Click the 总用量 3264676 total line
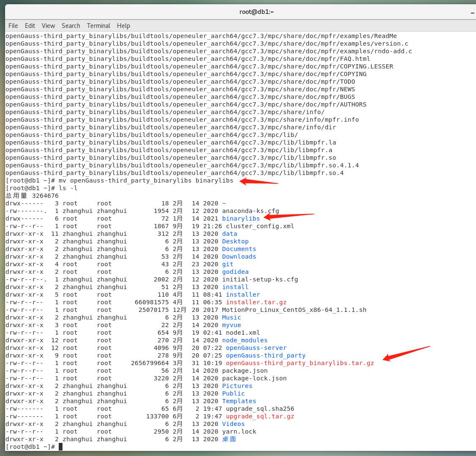The image size is (476, 456). 32,196
